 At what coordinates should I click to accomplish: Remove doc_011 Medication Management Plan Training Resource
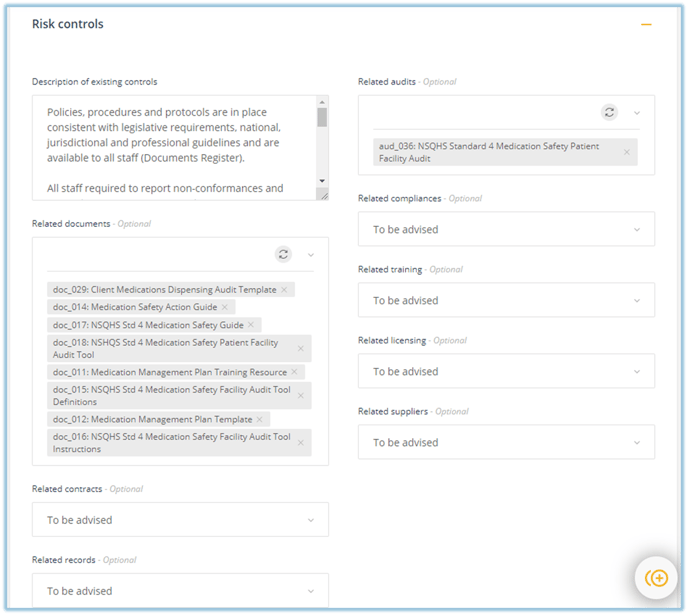(x=294, y=372)
